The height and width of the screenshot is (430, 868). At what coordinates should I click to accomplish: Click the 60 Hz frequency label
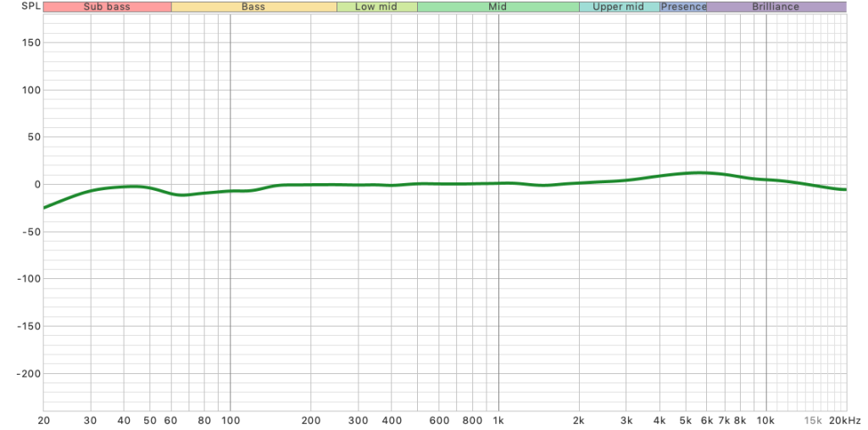click(171, 421)
